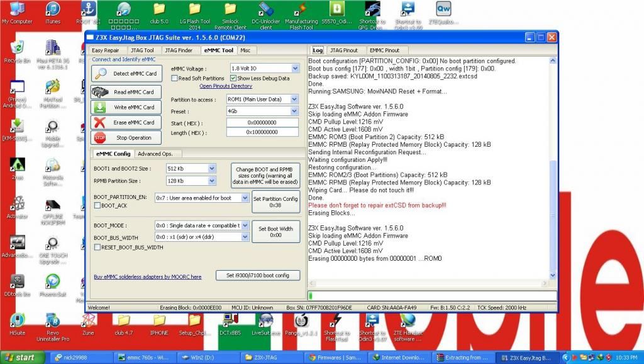Expand the BOOT_PARTITION_EN dropdown
Image resolution: width=644 pixels, height=364 pixels.
(245, 198)
